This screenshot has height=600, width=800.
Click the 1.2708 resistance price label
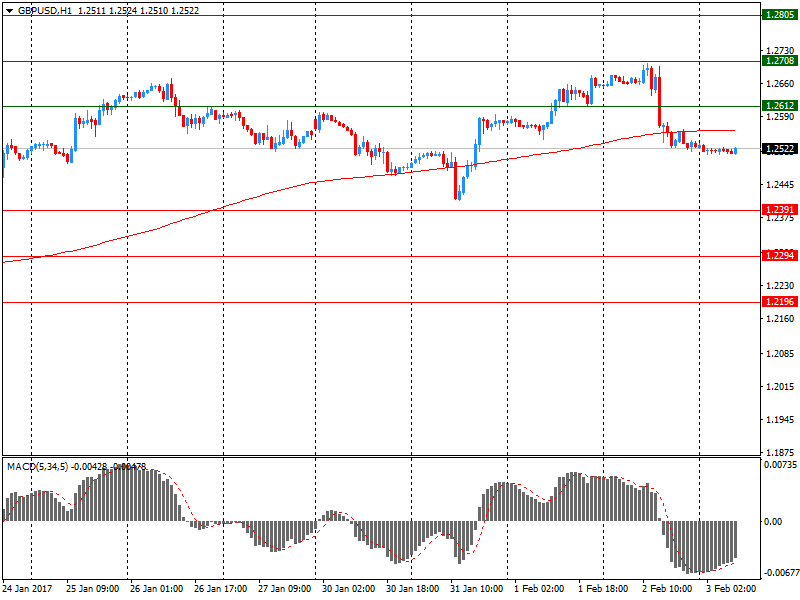780,61
